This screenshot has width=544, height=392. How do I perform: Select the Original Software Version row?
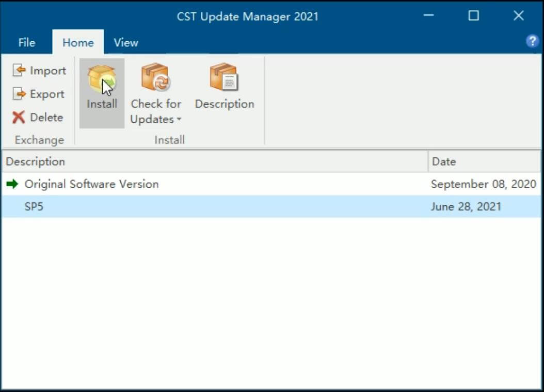tap(271, 184)
